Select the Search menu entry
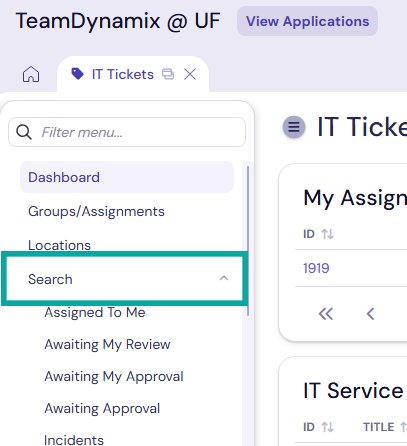 [x=124, y=279]
